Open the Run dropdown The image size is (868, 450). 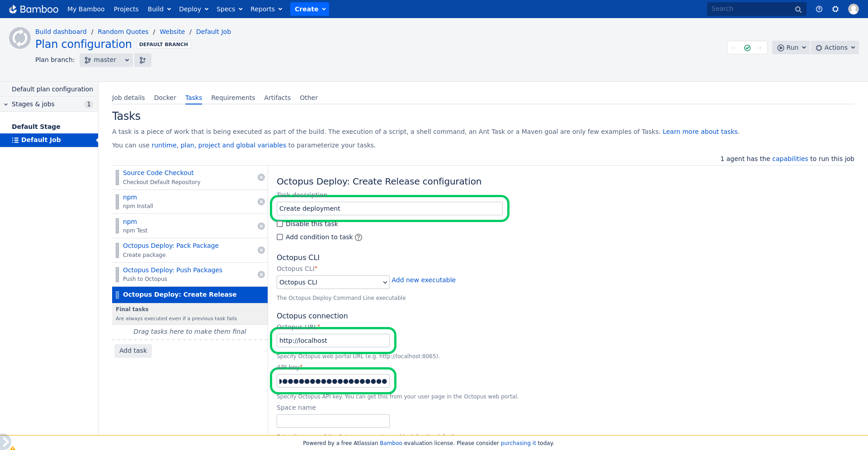791,47
